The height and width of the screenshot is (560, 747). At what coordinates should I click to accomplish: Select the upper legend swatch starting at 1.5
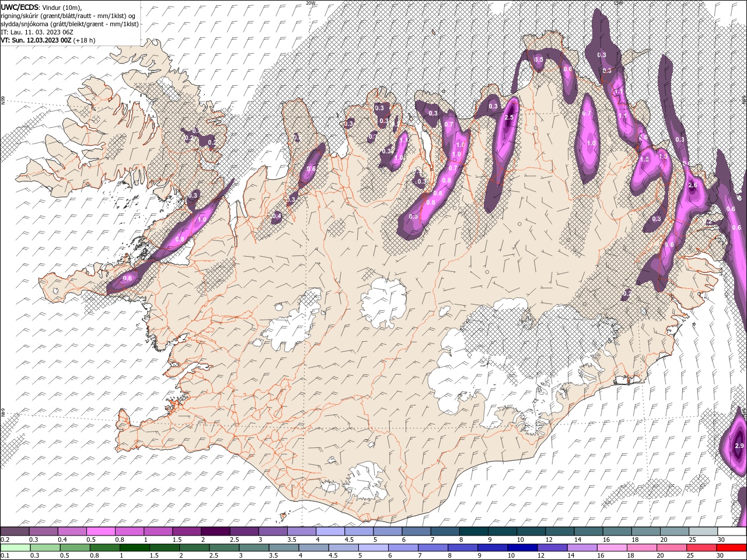click(186, 531)
